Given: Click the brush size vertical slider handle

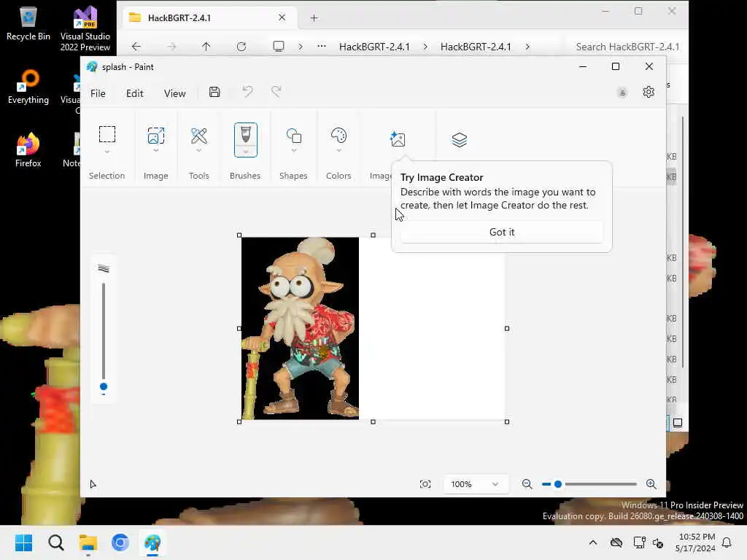Looking at the screenshot, I should (x=104, y=386).
